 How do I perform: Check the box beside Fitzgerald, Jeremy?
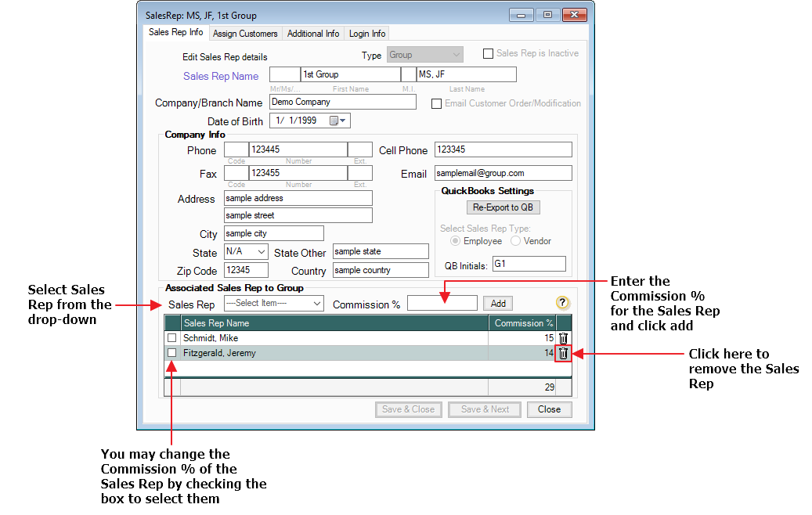click(171, 353)
